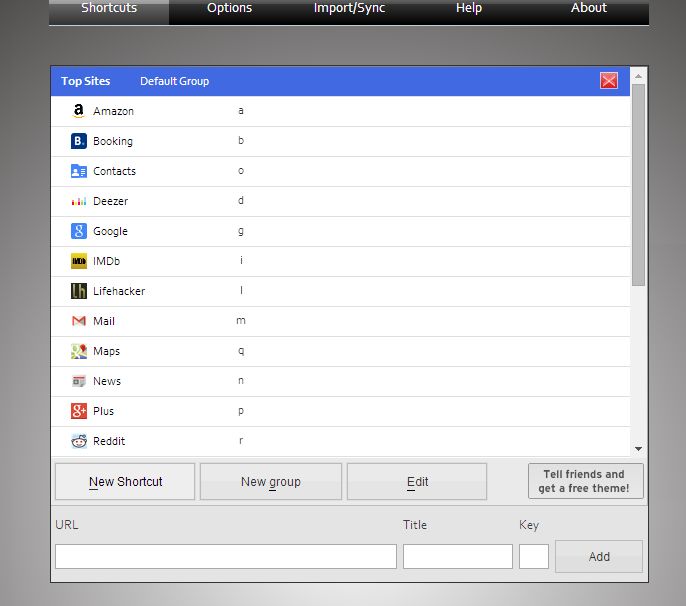The height and width of the screenshot is (606, 686).
Task: Select the IMDb shortcut name
Action: (x=106, y=261)
